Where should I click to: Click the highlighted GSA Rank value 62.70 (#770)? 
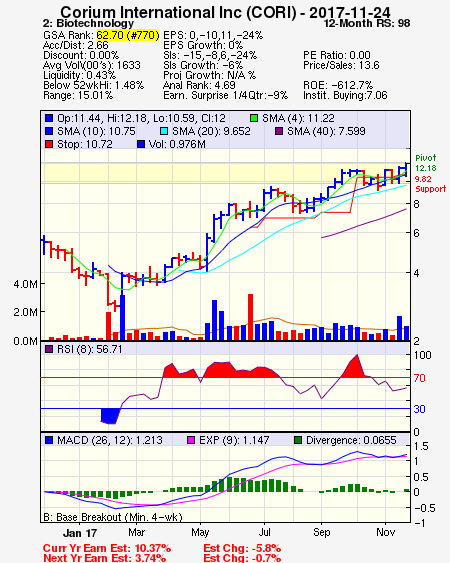[x=127, y=35]
